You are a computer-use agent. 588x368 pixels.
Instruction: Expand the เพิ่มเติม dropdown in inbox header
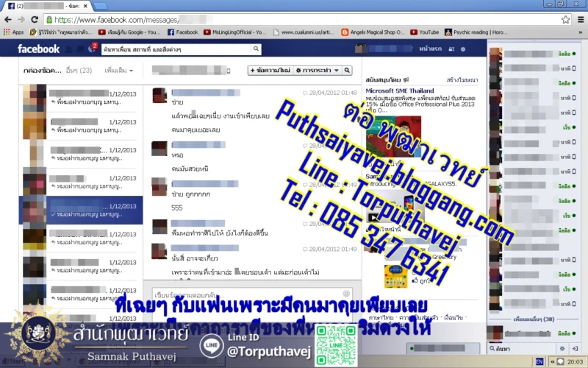click(118, 70)
